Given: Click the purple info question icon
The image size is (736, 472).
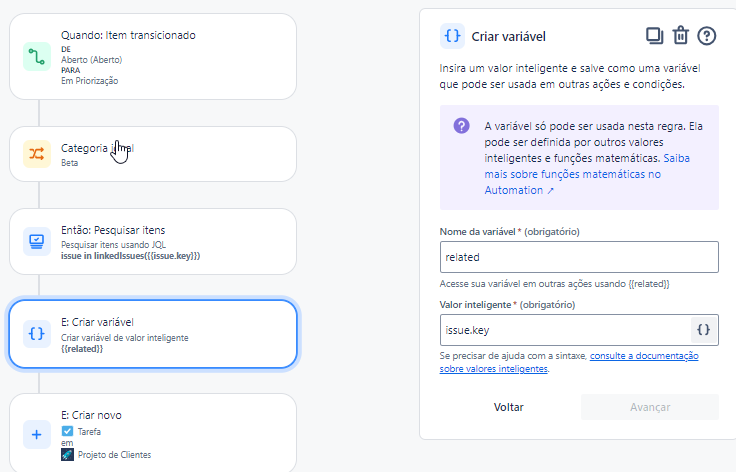Looking at the screenshot, I should (x=461, y=126).
